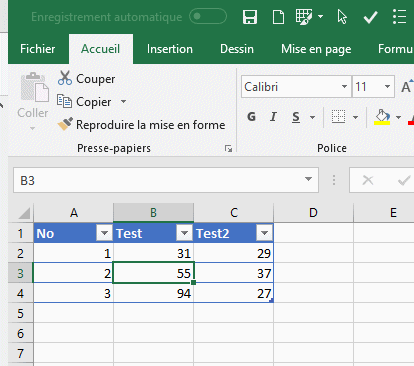Open the Insertion tab
This screenshot has height=366, width=414.
tap(170, 49)
